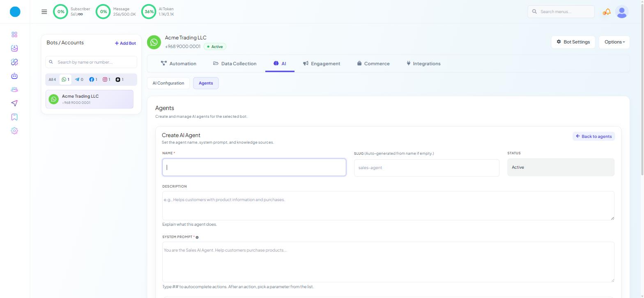Filter bots by Telegram icon
644x298 pixels.
coord(79,80)
